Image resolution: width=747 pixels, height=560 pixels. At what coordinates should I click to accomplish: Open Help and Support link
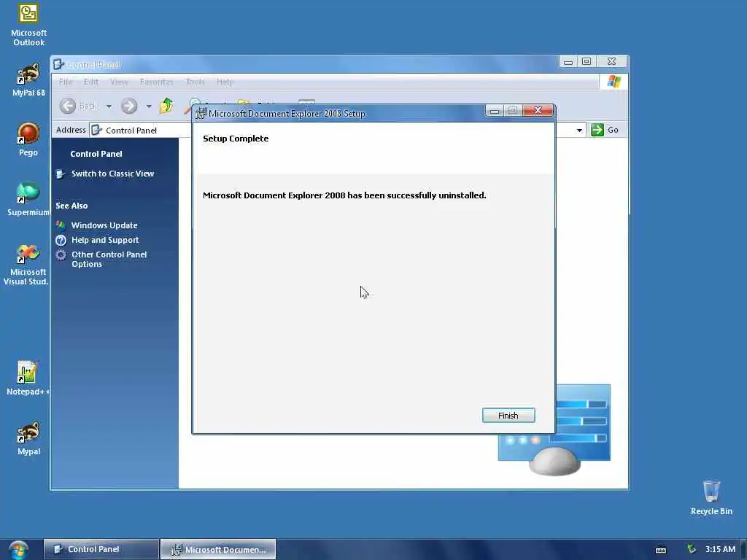pos(105,240)
